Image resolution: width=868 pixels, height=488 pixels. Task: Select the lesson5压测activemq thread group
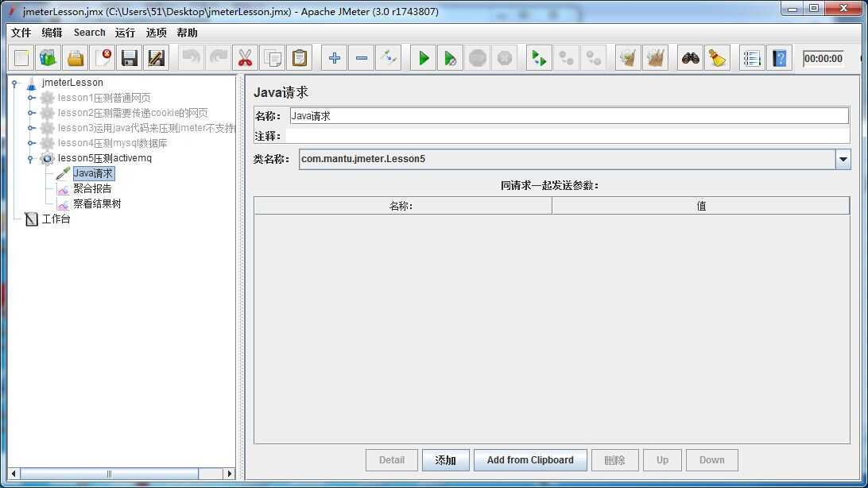click(105, 158)
